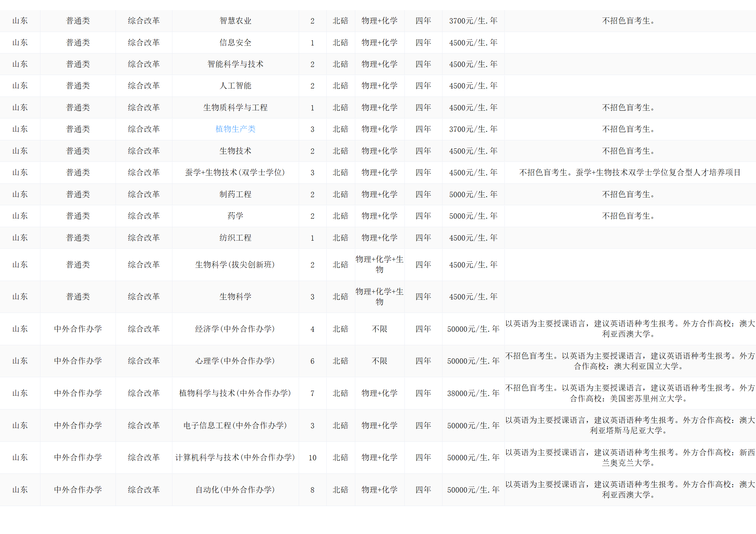The height and width of the screenshot is (534, 756).
Task: Click the 纺织工程 major cell
Action: [x=235, y=238]
